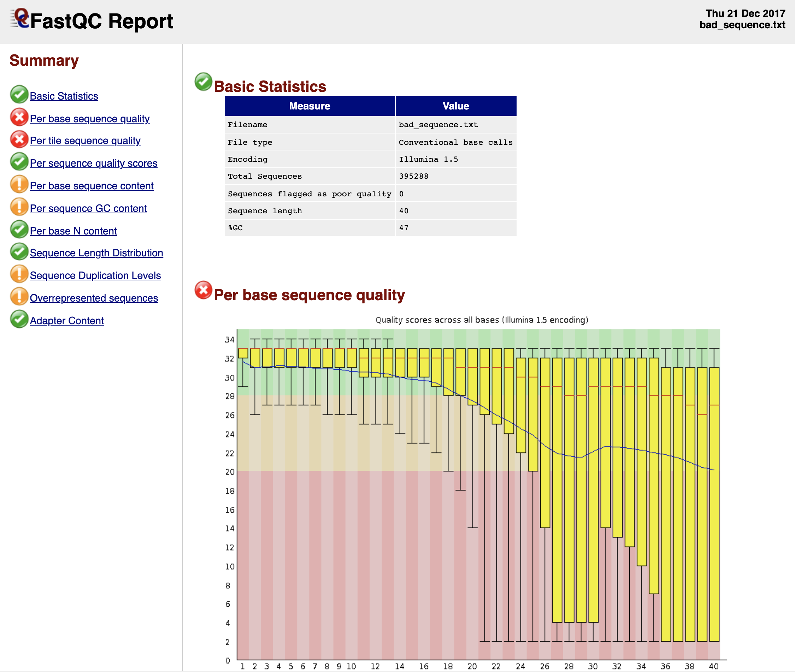The height and width of the screenshot is (672, 795).
Task: Open the Overrepresented sequences link
Action: pos(94,298)
